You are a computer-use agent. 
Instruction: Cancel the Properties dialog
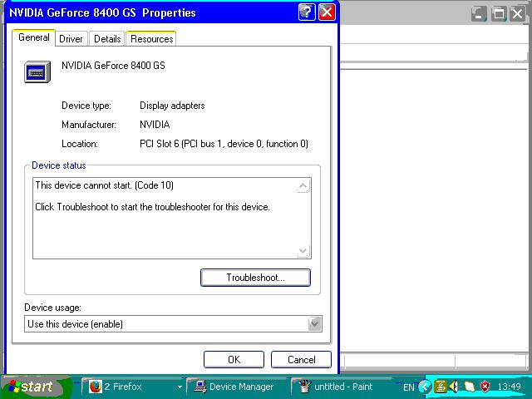point(301,359)
